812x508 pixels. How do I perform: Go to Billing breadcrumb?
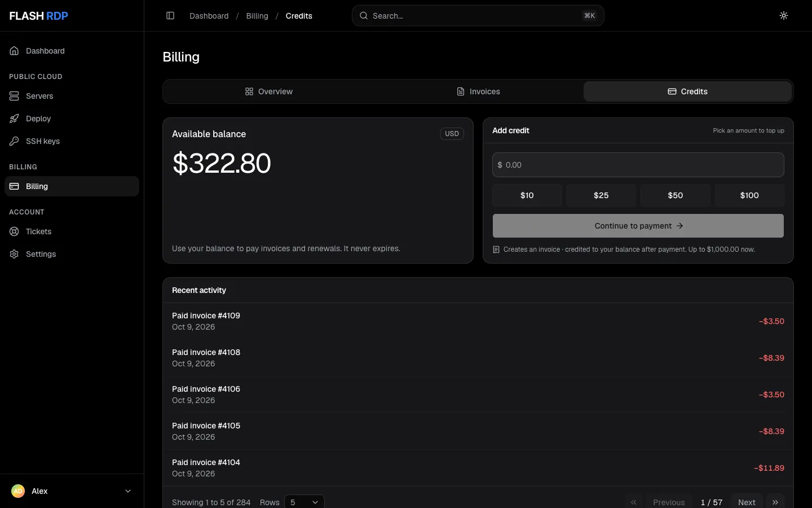click(x=257, y=16)
